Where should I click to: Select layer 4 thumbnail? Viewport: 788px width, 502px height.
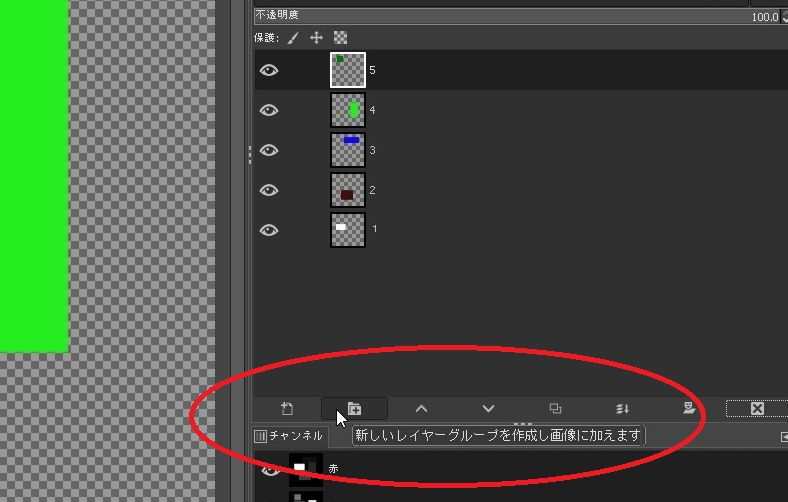click(348, 110)
